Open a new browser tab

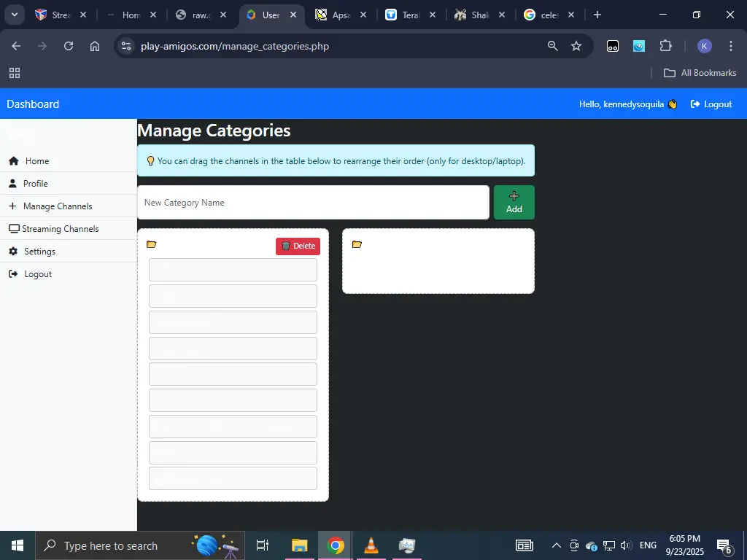[597, 15]
